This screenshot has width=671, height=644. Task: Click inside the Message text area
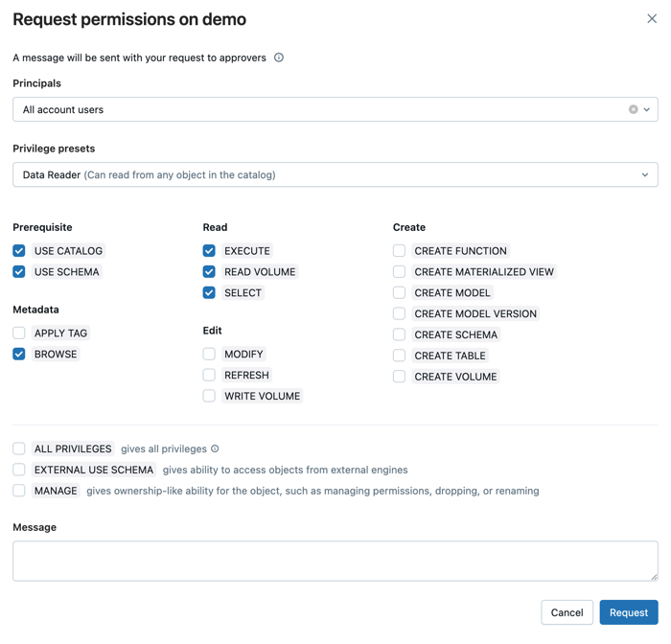[335, 561]
